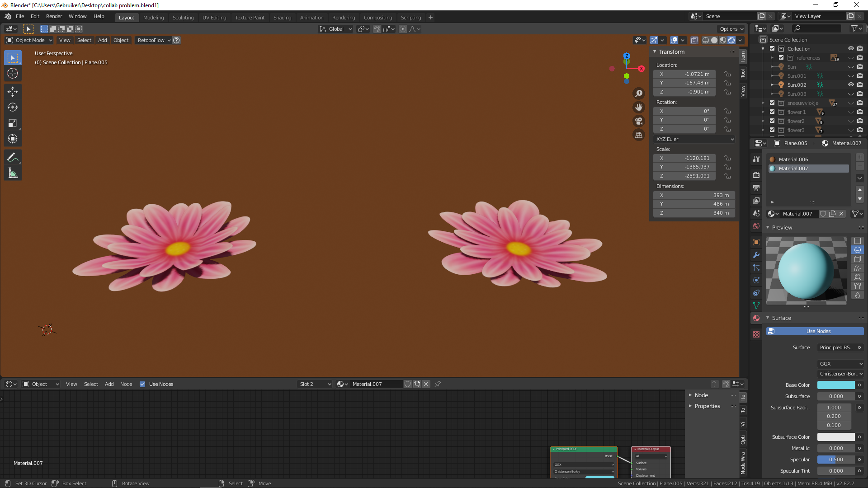Viewport: 868px width, 488px height.
Task: Pick the Annotate pencil tool
Action: coord(13,157)
